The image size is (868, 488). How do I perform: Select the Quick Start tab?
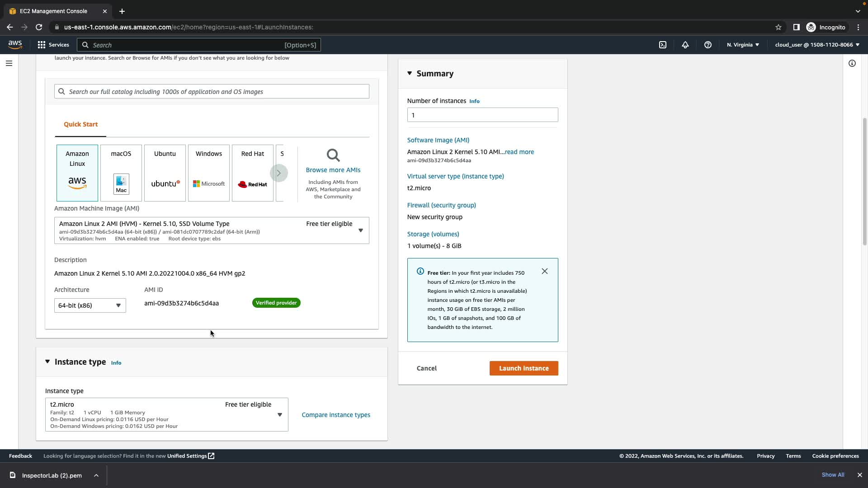click(x=80, y=124)
